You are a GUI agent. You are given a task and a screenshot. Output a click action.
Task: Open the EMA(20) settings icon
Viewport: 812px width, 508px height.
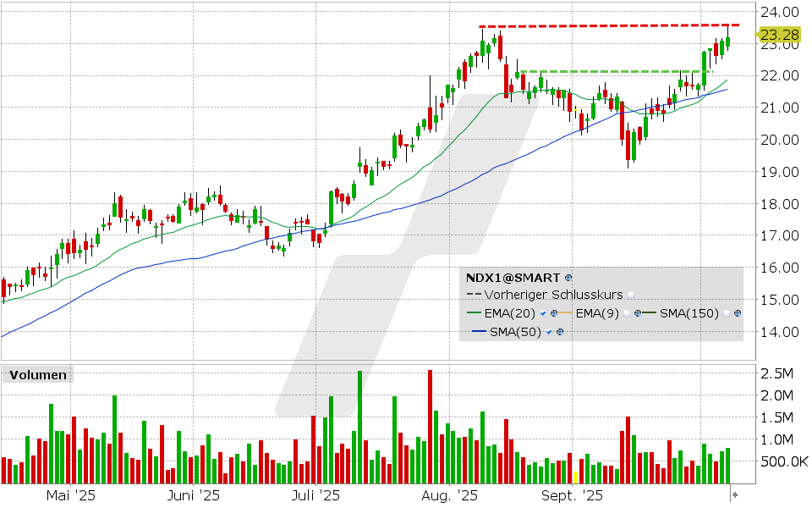click(553, 313)
